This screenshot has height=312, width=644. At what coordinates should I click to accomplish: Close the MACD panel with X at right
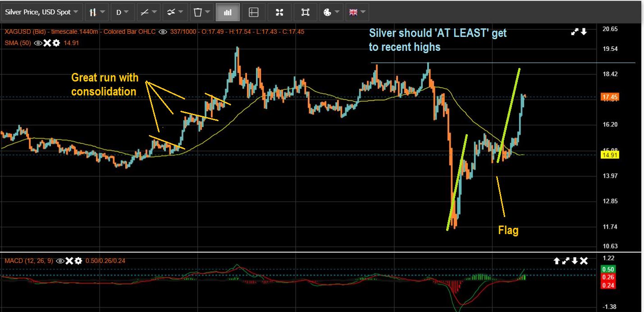click(x=584, y=261)
